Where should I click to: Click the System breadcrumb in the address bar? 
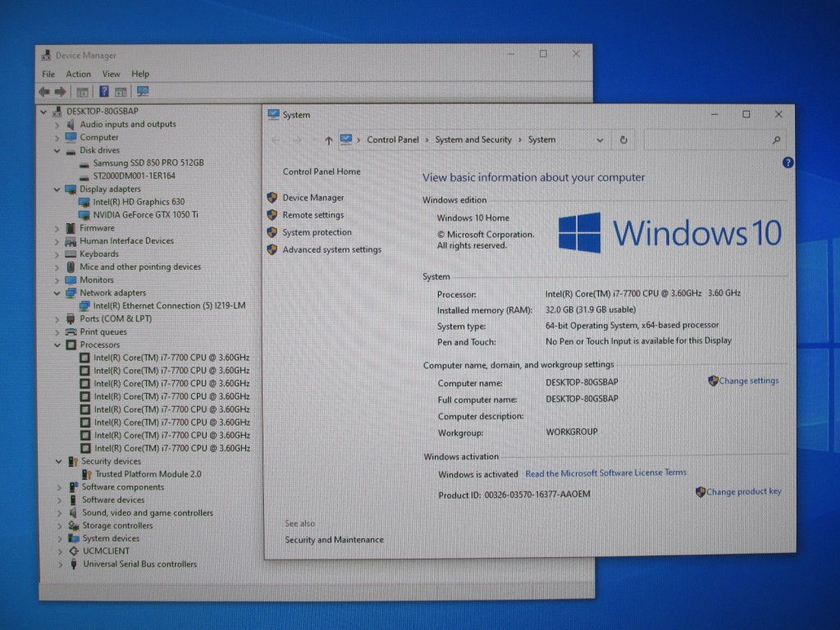(541, 139)
